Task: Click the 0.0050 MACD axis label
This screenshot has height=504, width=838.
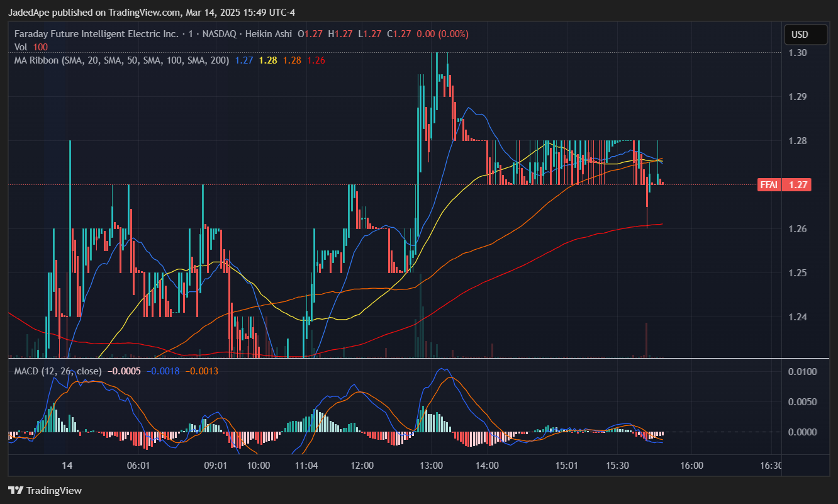Action: coord(802,402)
